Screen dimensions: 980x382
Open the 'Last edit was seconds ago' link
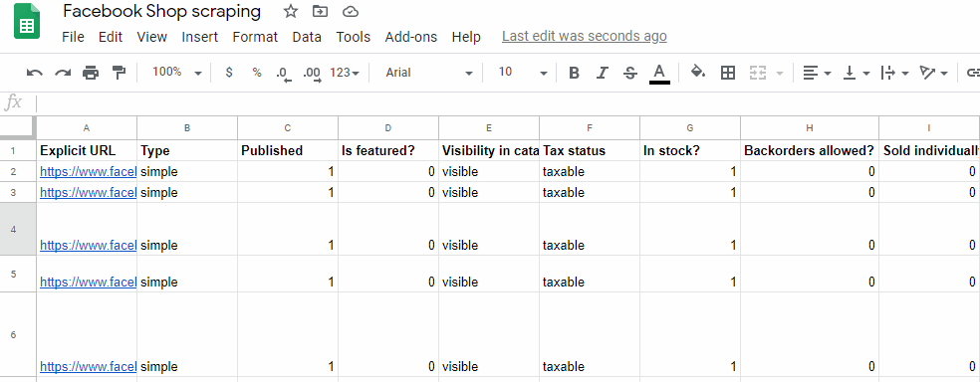pyautogui.click(x=585, y=36)
